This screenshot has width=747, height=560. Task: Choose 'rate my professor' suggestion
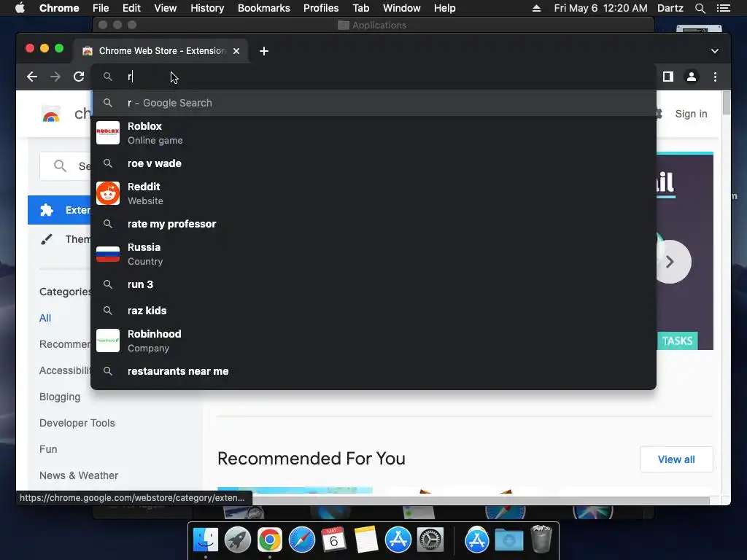(x=373, y=224)
